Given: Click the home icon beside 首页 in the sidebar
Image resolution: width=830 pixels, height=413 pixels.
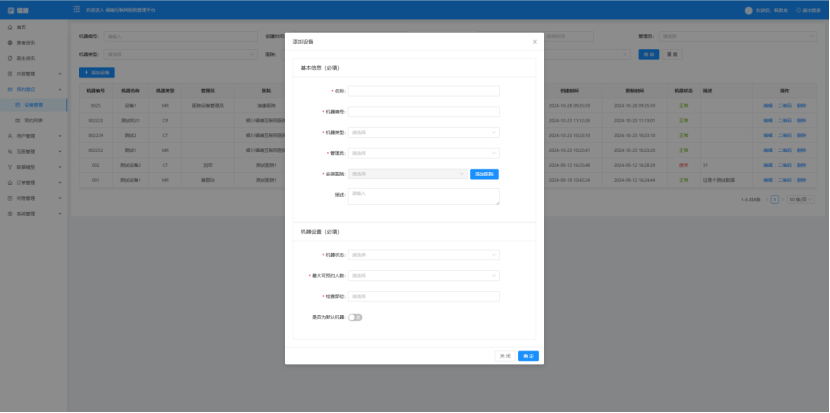Looking at the screenshot, I should [10, 27].
